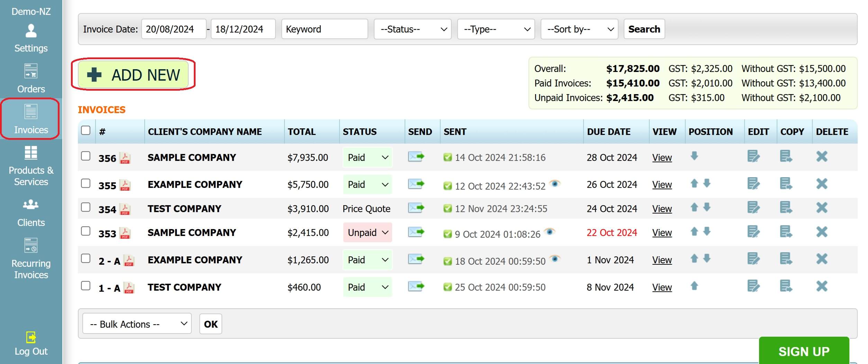This screenshot has width=868, height=364.
Task: Open the --Sort by-- dropdown
Action: click(579, 29)
